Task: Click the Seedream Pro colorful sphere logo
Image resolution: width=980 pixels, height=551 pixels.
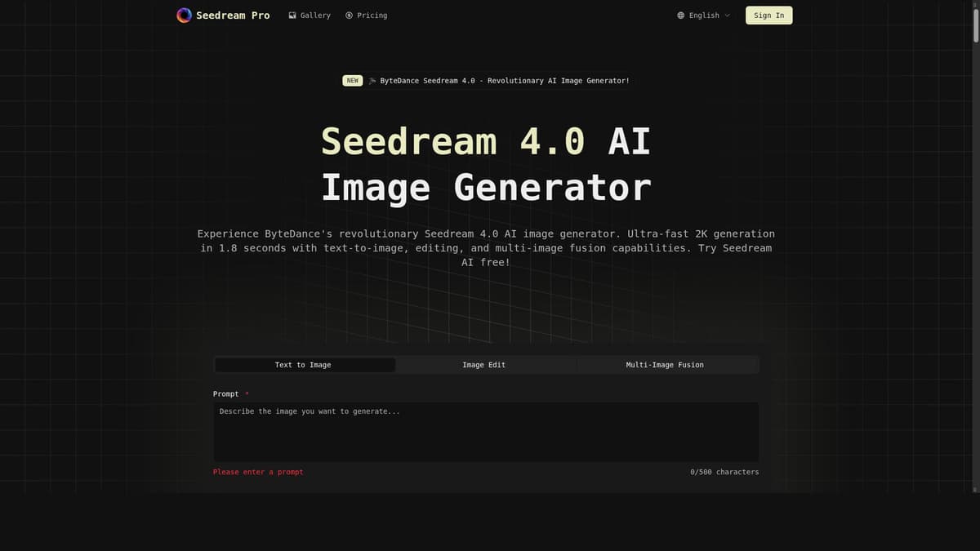Action: coord(184,15)
